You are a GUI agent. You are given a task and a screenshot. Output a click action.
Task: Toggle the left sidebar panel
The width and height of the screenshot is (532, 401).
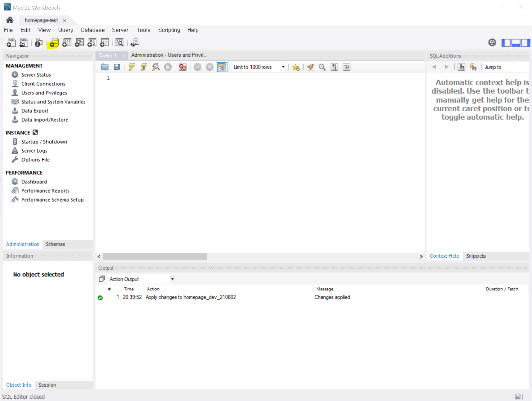click(506, 43)
